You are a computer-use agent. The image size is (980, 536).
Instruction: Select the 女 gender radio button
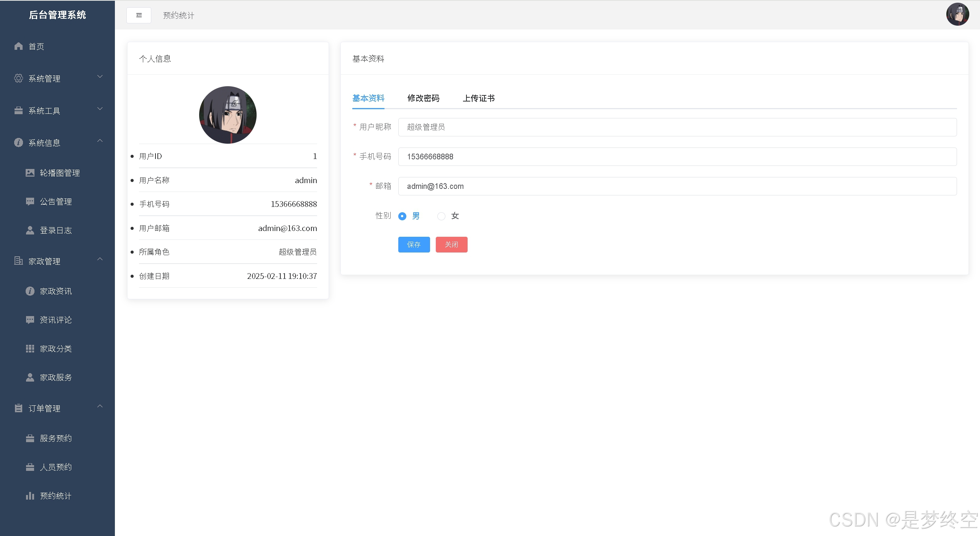click(x=441, y=216)
